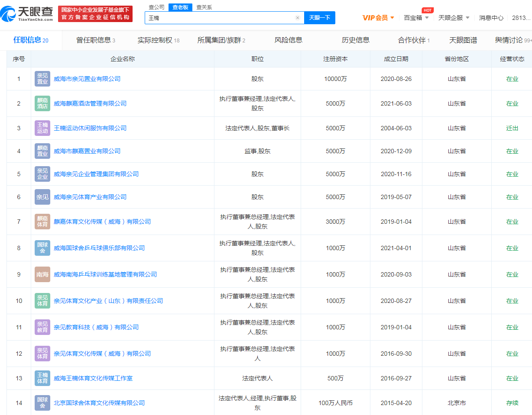Click the 北京市 region cell
Screen dimensions: 532x415
tap(457, 403)
